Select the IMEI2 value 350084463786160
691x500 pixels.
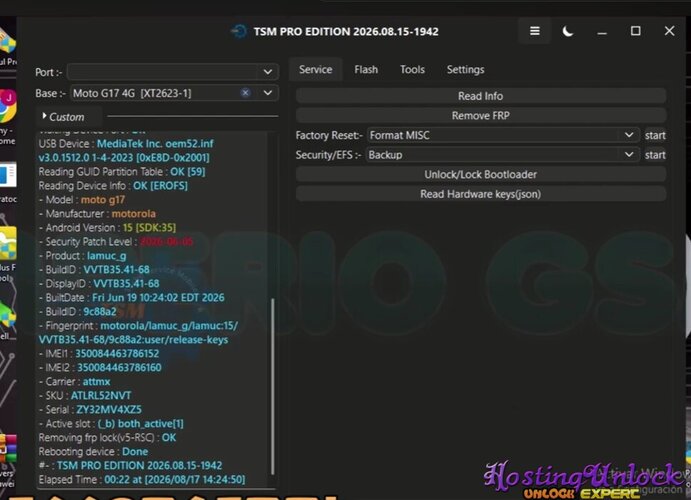tap(119, 367)
